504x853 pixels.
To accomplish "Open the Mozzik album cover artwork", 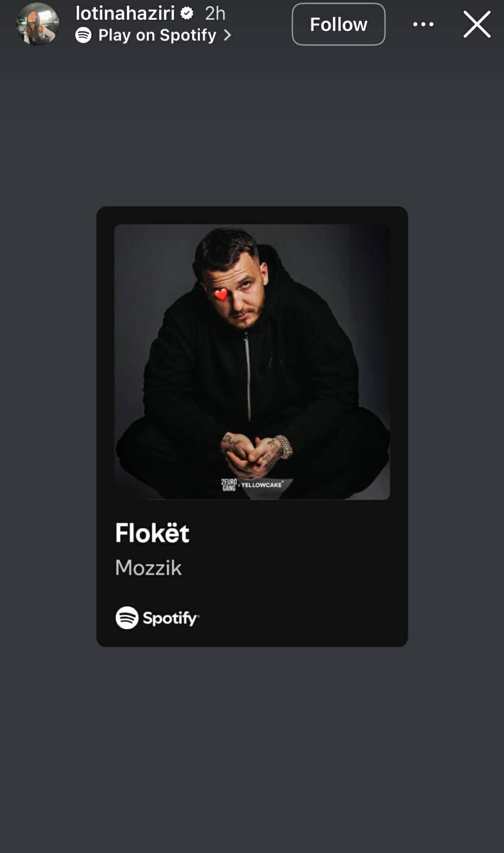I will click(252, 362).
